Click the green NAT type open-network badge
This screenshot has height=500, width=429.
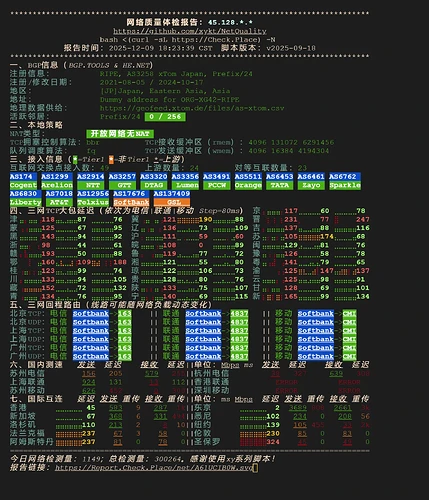(120, 134)
